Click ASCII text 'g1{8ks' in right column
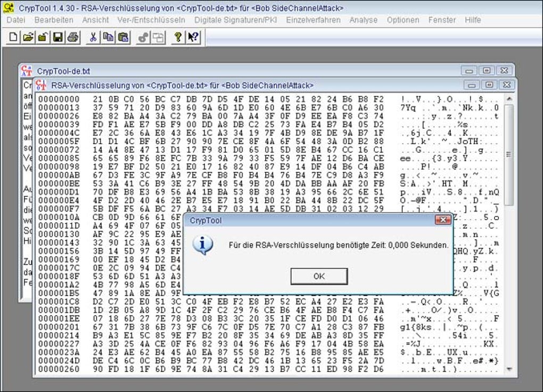This screenshot has width=543, height=392. (416, 327)
